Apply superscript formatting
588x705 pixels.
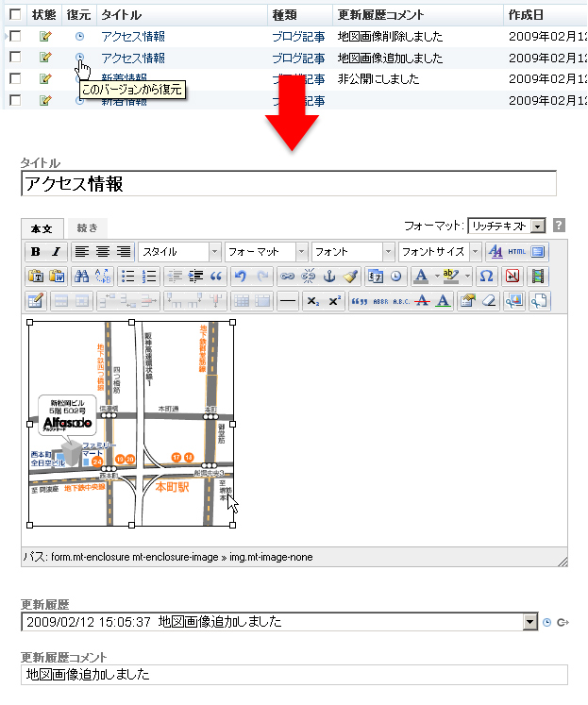[x=334, y=301]
